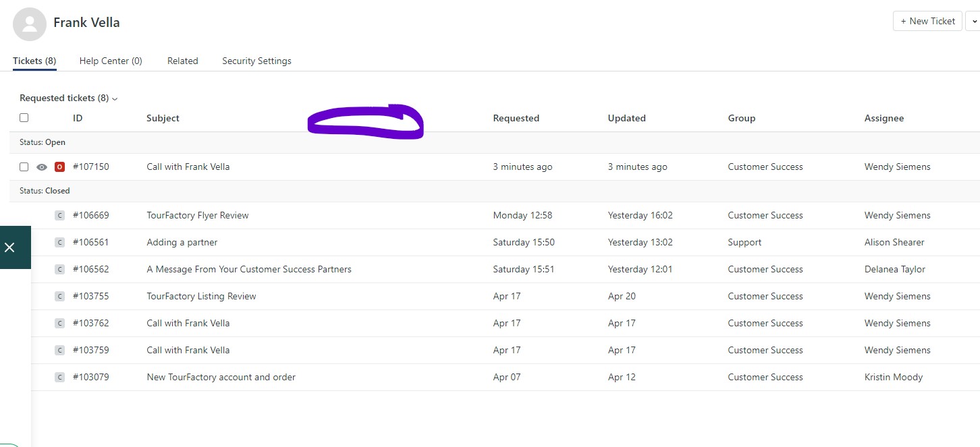
Task: Click the eye icon on ticket #107150
Action: pyautogui.click(x=42, y=167)
